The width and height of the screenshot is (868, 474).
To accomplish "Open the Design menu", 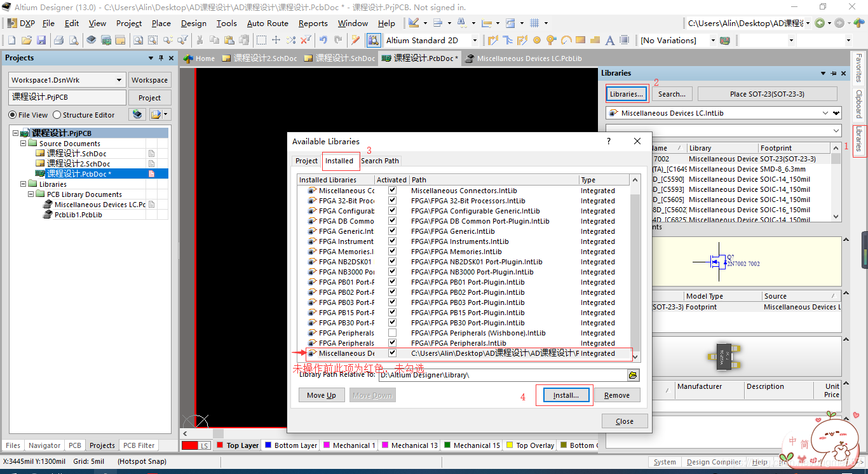I will 193,23.
